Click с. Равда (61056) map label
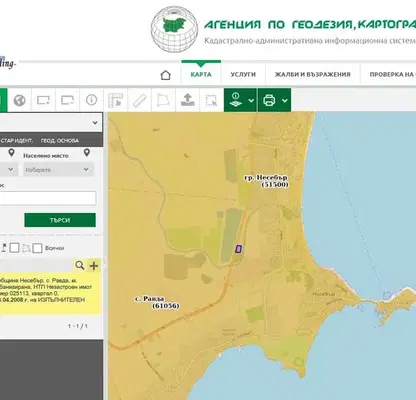Viewport: 416px width, 400px height. pos(157,302)
